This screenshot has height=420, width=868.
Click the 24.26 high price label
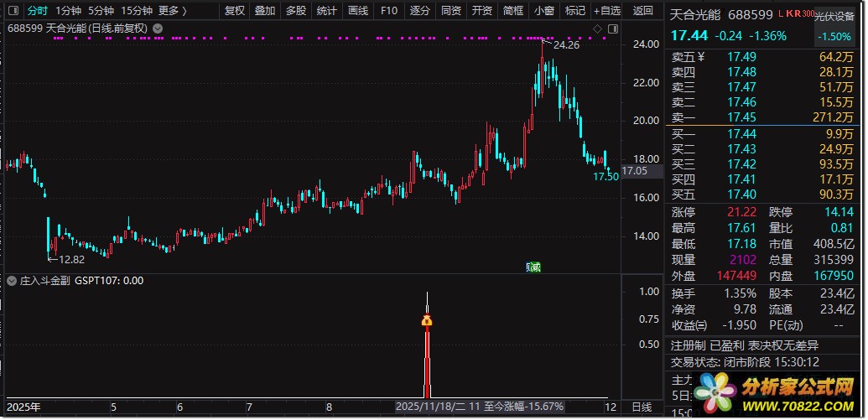[x=566, y=45]
